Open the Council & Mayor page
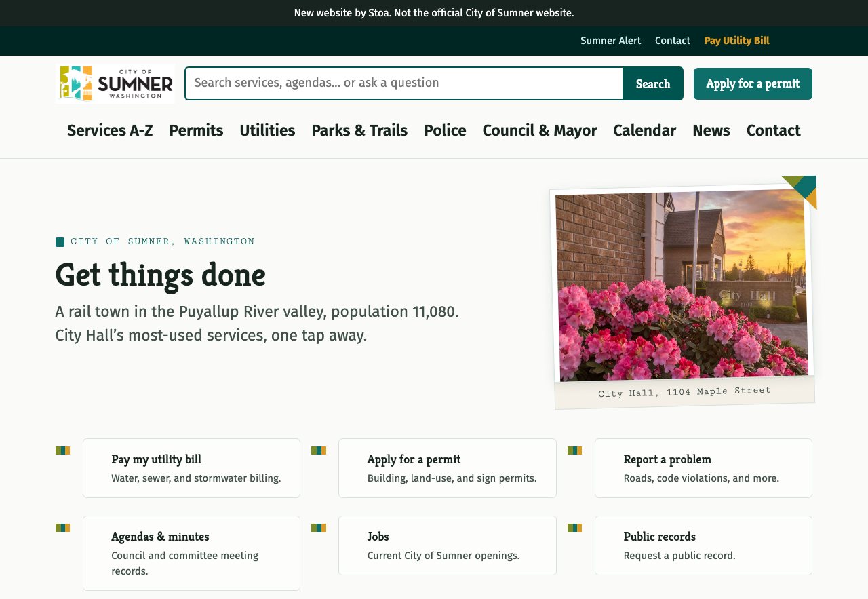 pyautogui.click(x=540, y=130)
